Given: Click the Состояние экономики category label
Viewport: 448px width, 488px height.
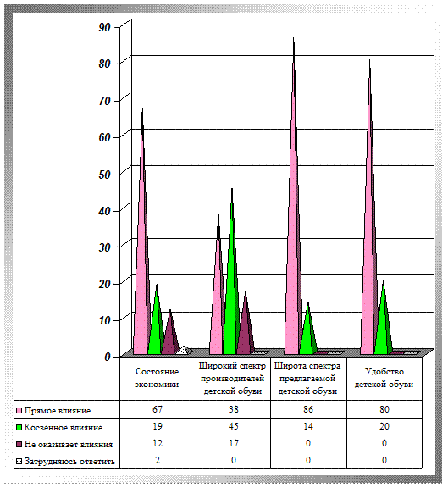Looking at the screenshot, I should point(157,378).
